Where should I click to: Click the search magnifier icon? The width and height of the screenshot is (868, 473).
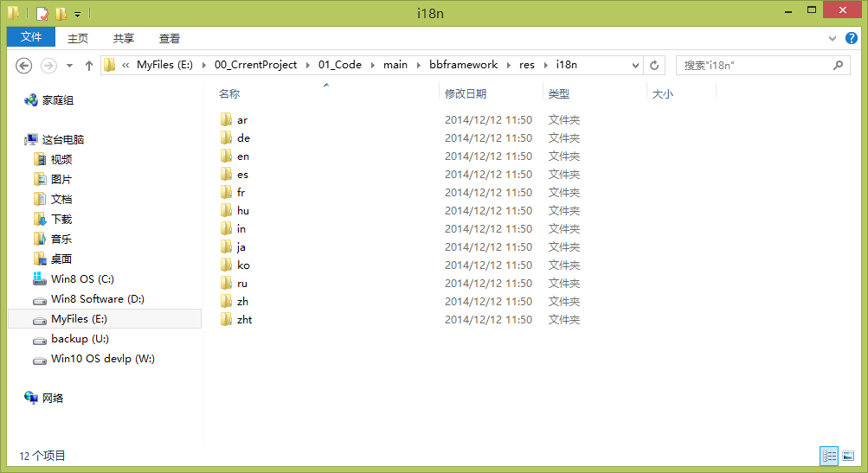point(838,65)
